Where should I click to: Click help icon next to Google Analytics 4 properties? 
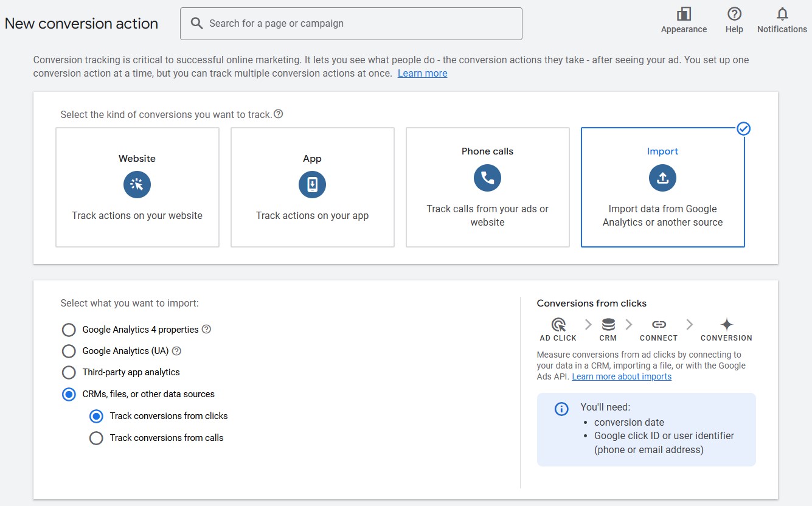(206, 329)
